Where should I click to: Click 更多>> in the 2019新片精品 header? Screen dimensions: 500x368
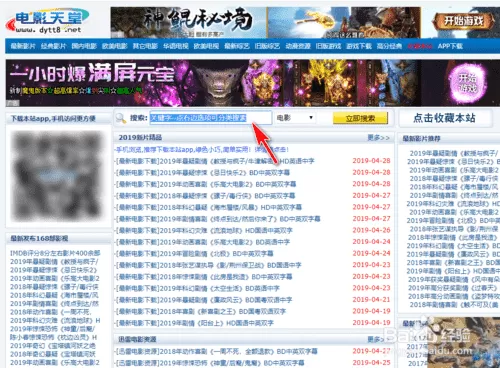coord(378,138)
